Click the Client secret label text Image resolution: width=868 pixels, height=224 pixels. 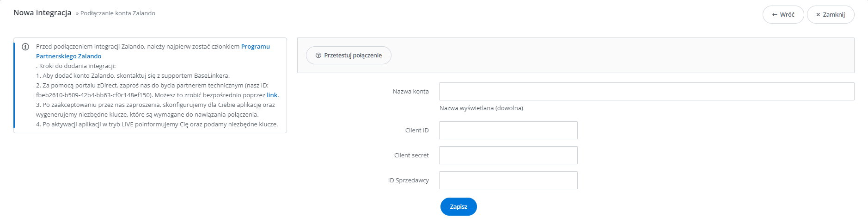[x=411, y=156]
